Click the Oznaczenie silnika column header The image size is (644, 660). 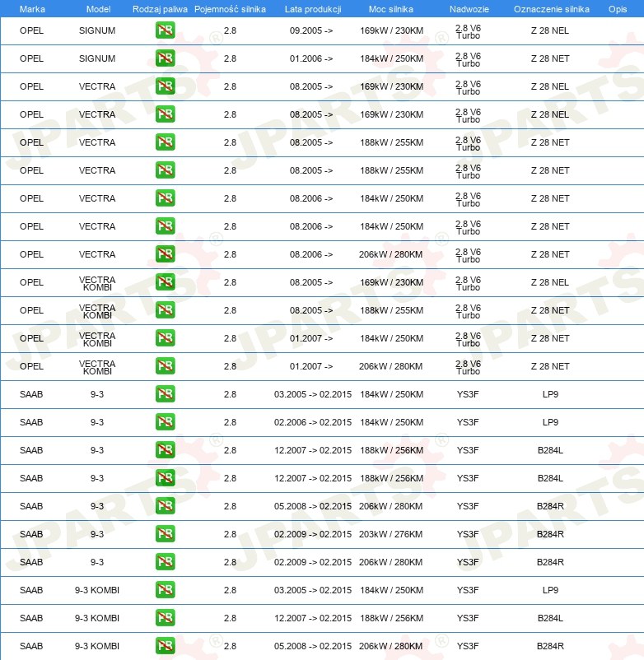[x=550, y=8]
